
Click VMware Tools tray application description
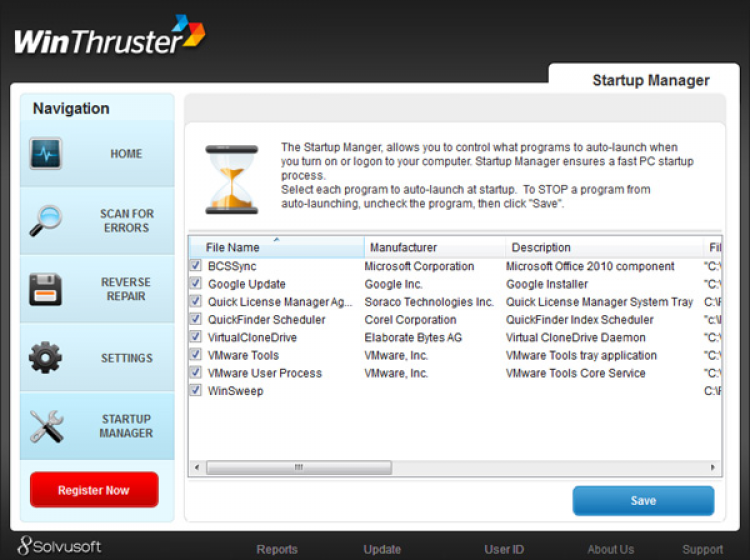tap(581, 355)
